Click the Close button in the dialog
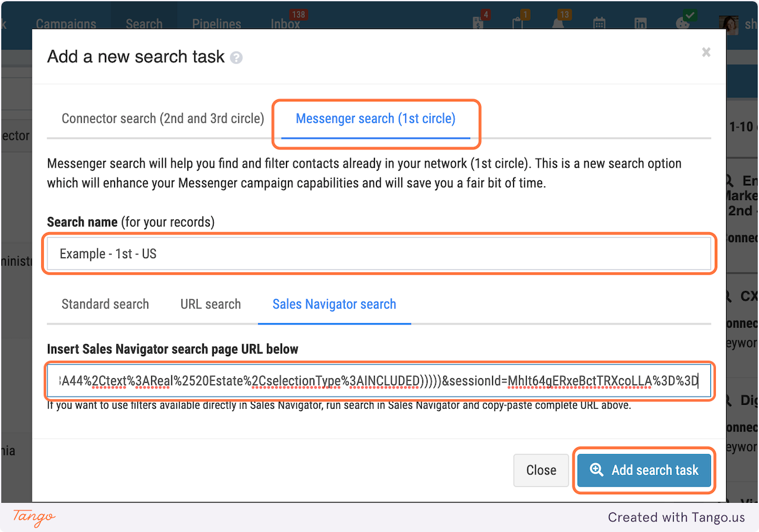The width and height of the screenshot is (759, 532). tap(541, 470)
